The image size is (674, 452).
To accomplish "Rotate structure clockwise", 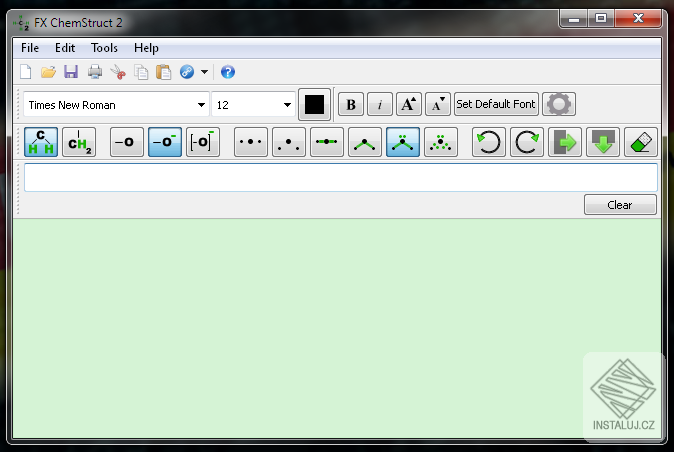I will pos(527,142).
